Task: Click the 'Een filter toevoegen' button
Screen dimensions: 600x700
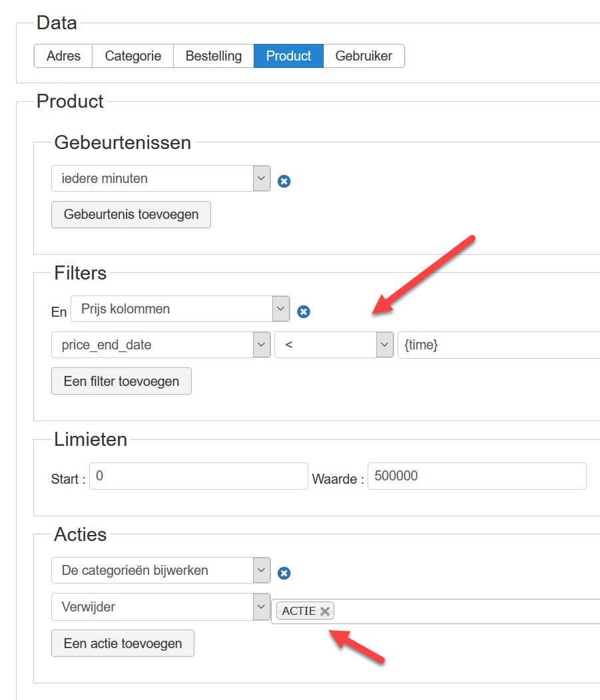Action: pyautogui.click(x=121, y=381)
